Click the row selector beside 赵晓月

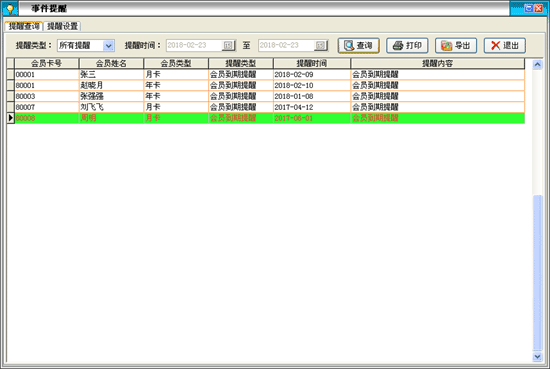(11, 85)
